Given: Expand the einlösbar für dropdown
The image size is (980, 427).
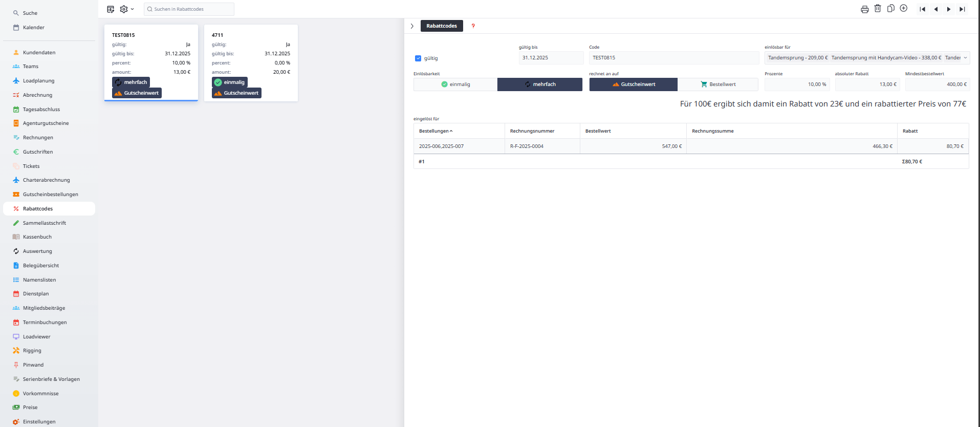Looking at the screenshot, I should (x=965, y=58).
